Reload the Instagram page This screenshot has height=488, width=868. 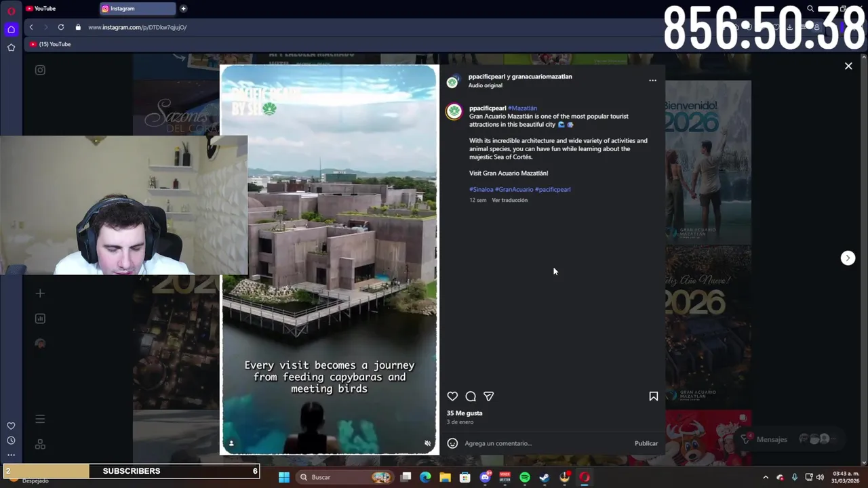pos(61,27)
